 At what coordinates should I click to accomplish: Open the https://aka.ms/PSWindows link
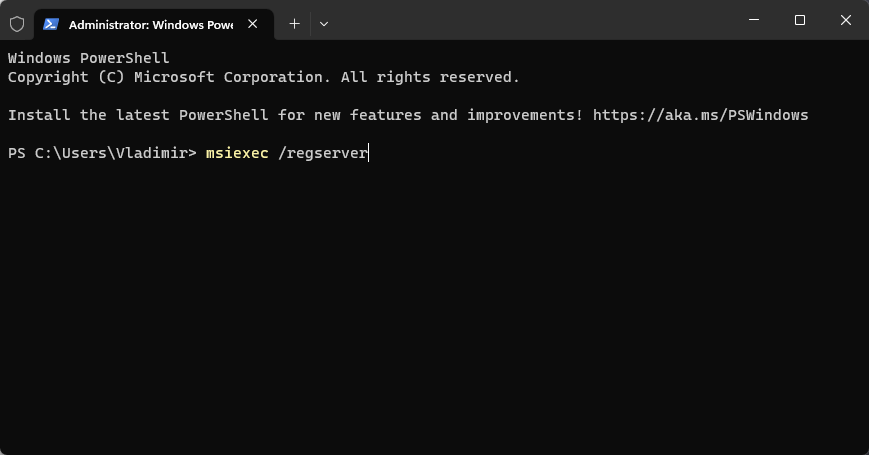[x=701, y=115]
